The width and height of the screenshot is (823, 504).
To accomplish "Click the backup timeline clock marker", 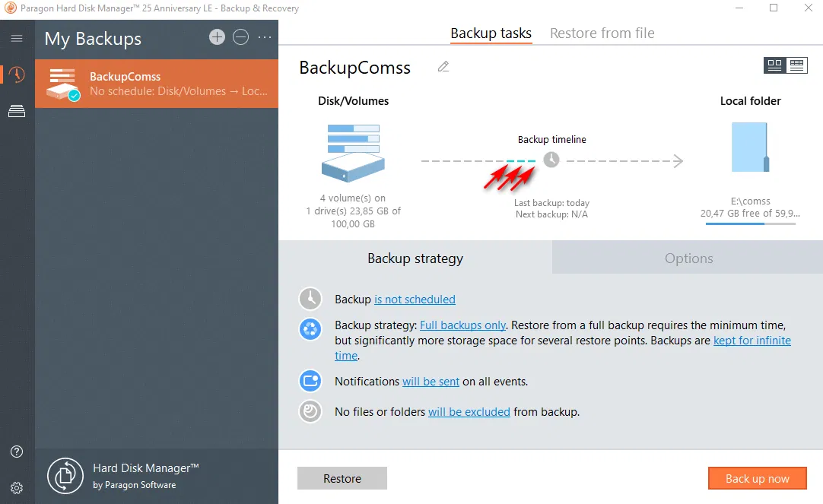I will [x=551, y=160].
